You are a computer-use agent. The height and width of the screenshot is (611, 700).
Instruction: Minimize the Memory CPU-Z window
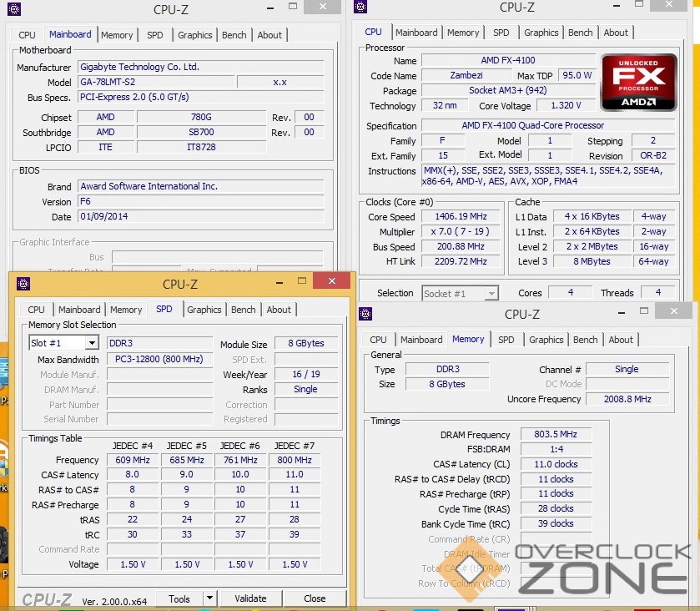pos(622,311)
